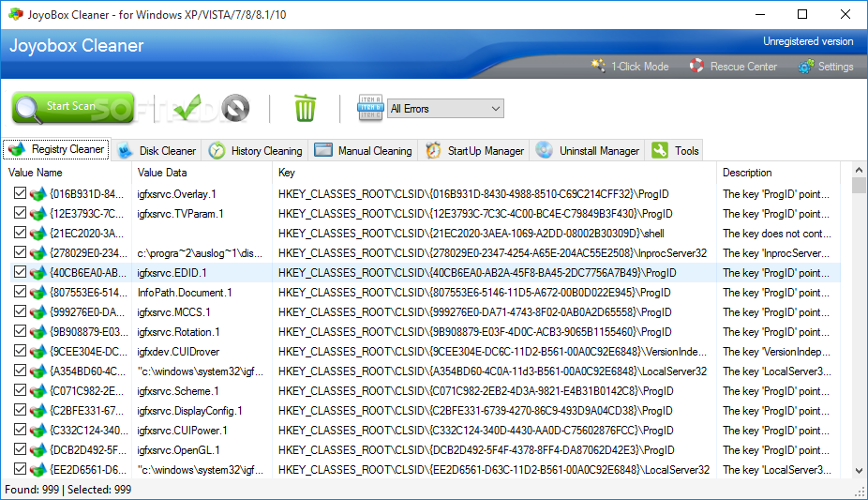Switch to the StartUp Manager tab
Screen dimensions: 868x500
point(474,151)
